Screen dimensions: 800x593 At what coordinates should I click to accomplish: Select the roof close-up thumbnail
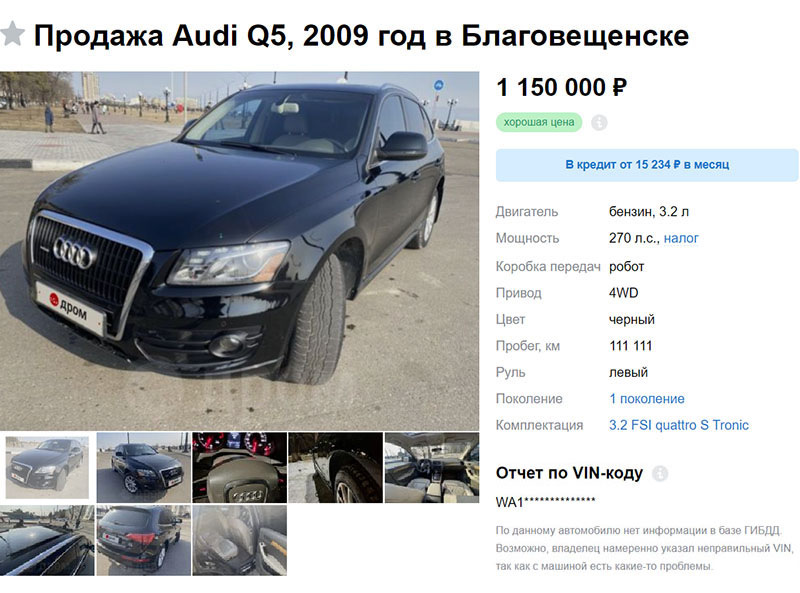pos(47,540)
